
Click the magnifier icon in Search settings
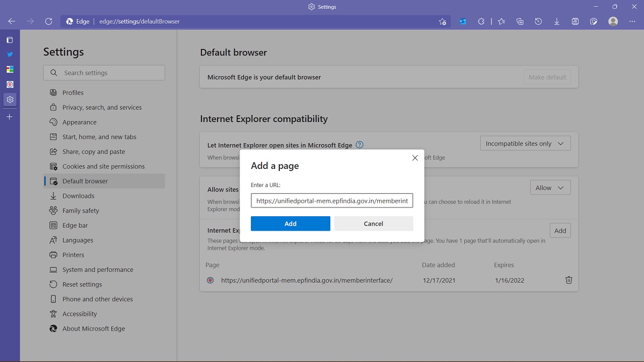point(54,73)
